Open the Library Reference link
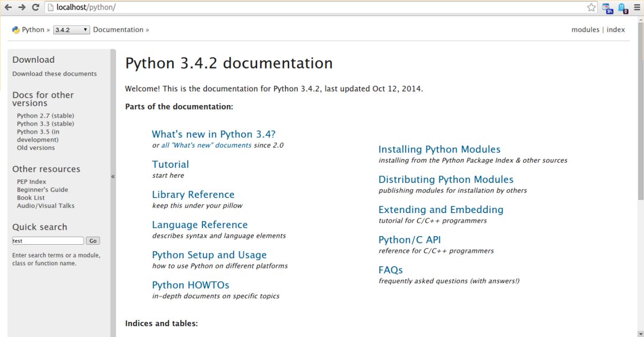This screenshot has width=644, height=337. point(193,195)
